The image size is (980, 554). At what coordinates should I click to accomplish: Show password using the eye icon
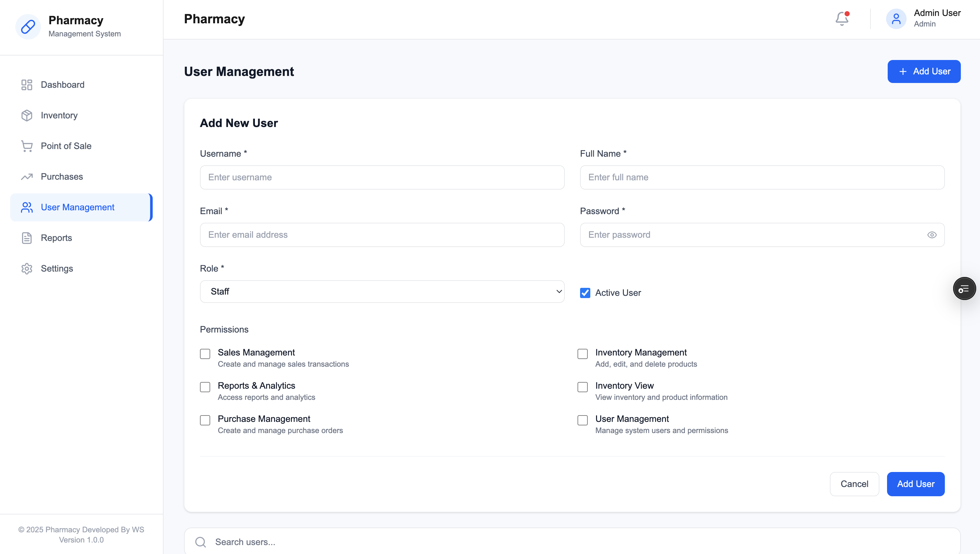click(x=932, y=235)
